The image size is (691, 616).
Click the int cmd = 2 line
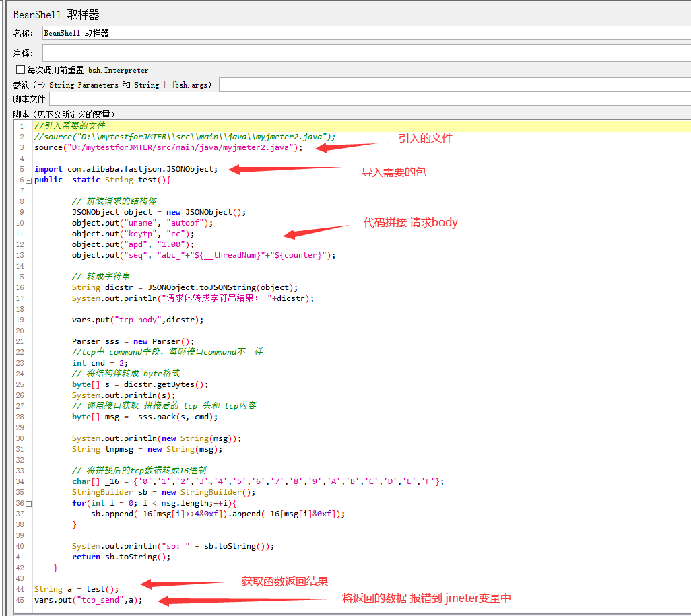pos(101,363)
